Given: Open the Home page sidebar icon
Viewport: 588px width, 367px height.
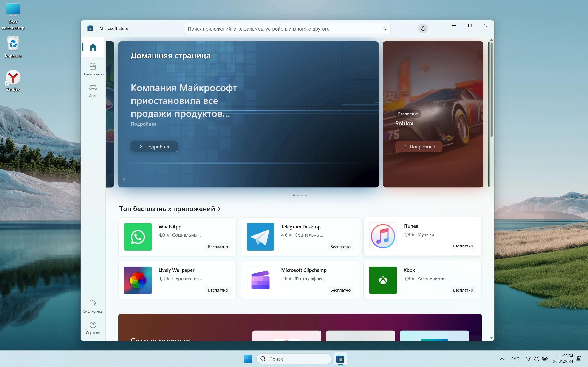Looking at the screenshot, I should click(93, 47).
